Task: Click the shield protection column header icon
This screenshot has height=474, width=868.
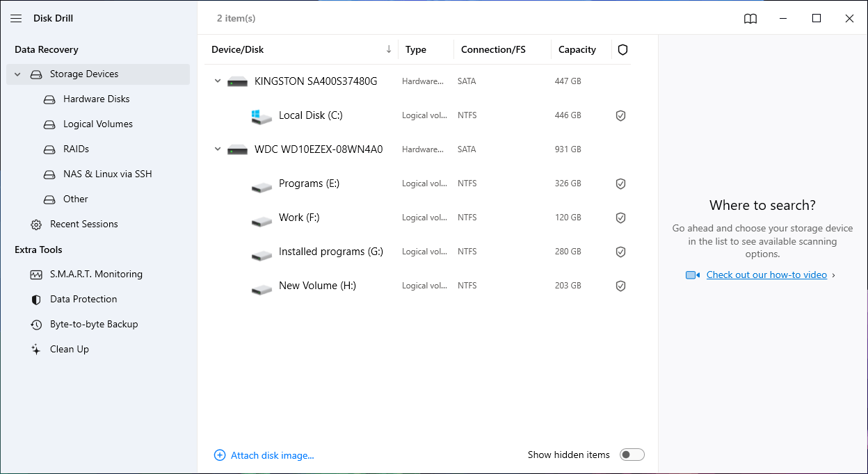Action: pos(622,49)
